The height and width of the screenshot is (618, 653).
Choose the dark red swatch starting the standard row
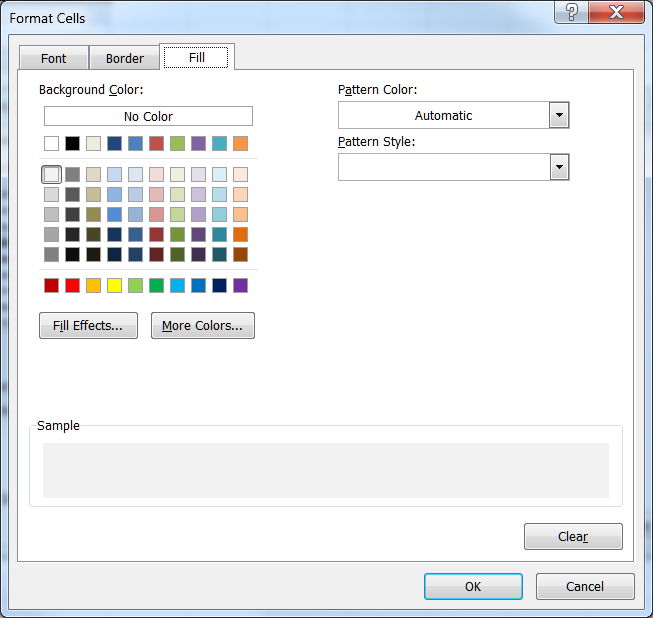pos(52,286)
